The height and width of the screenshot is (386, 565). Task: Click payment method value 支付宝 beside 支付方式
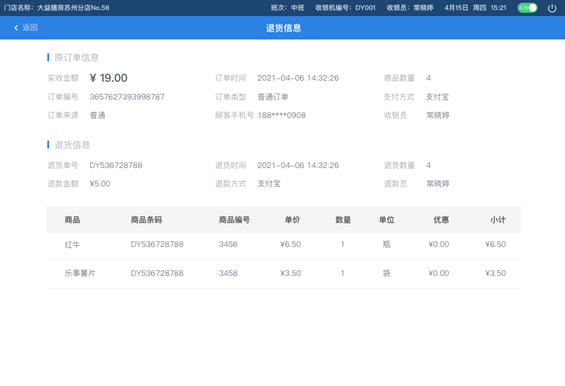[x=437, y=97]
